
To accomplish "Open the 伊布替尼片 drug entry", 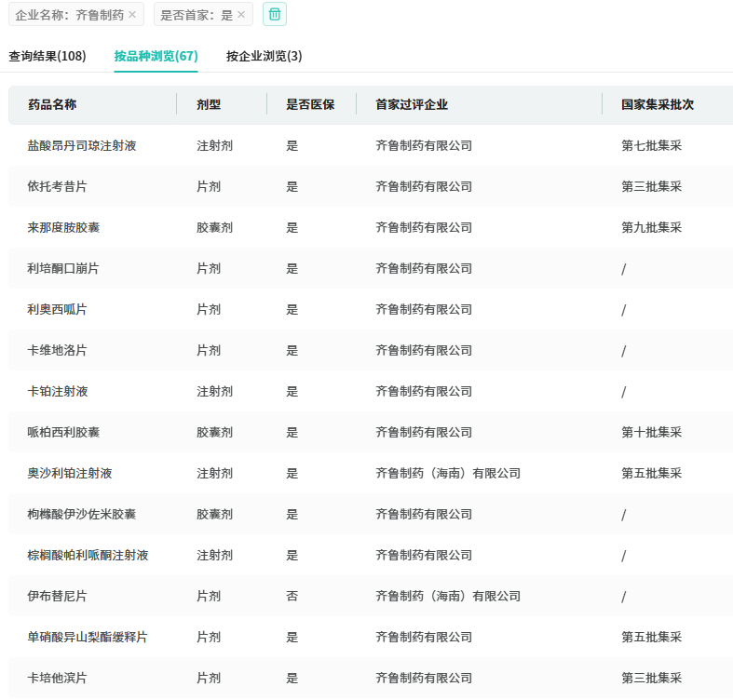I will pyautogui.click(x=58, y=596).
